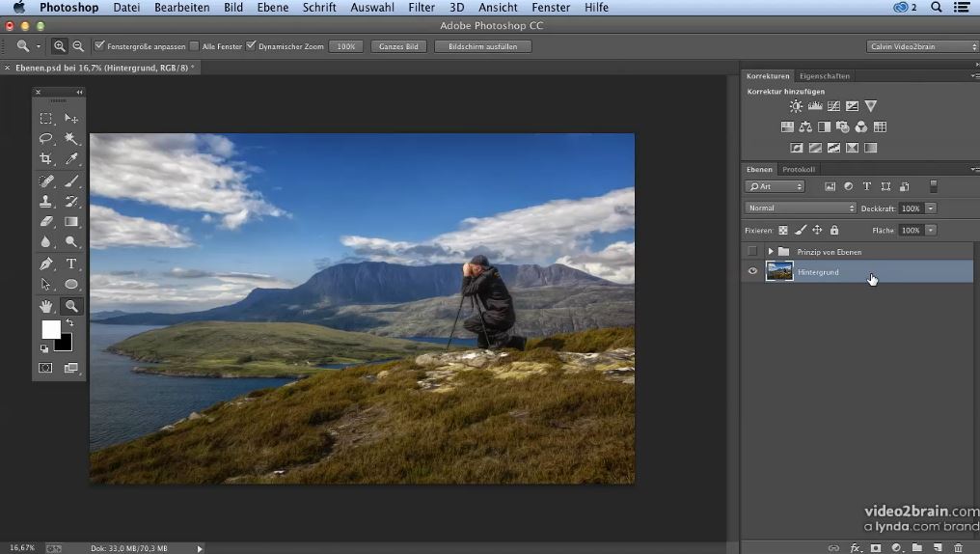The width and height of the screenshot is (980, 554).
Task: Select the Brush tool
Action: click(x=71, y=180)
